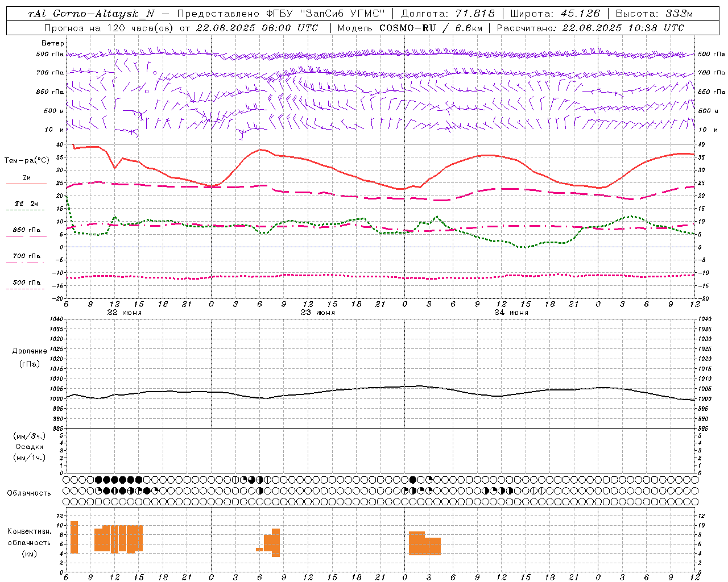Click the Облачность row label
Screen dimensions: 728x582
(x=29, y=493)
